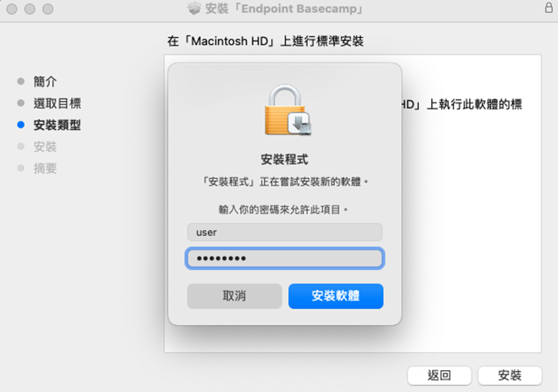Focus the password field with dots
The width and height of the screenshot is (558, 392).
click(x=285, y=258)
